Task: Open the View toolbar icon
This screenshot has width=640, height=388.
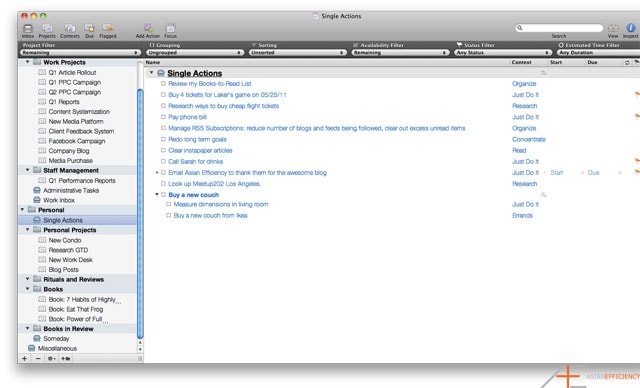Action: click(x=613, y=28)
